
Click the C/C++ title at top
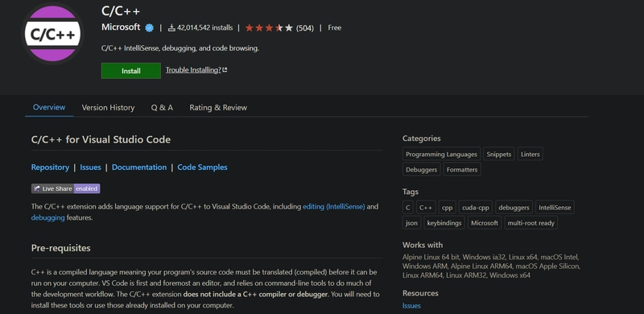click(121, 11)
